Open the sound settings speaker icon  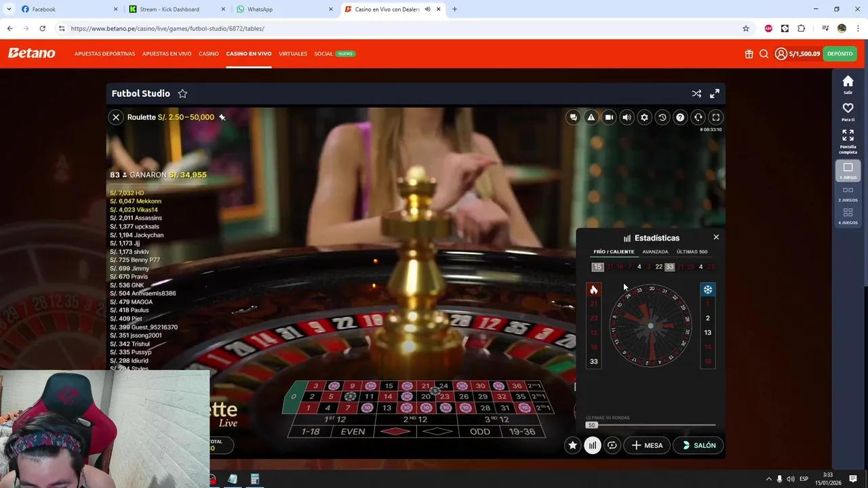pos(627,117)
